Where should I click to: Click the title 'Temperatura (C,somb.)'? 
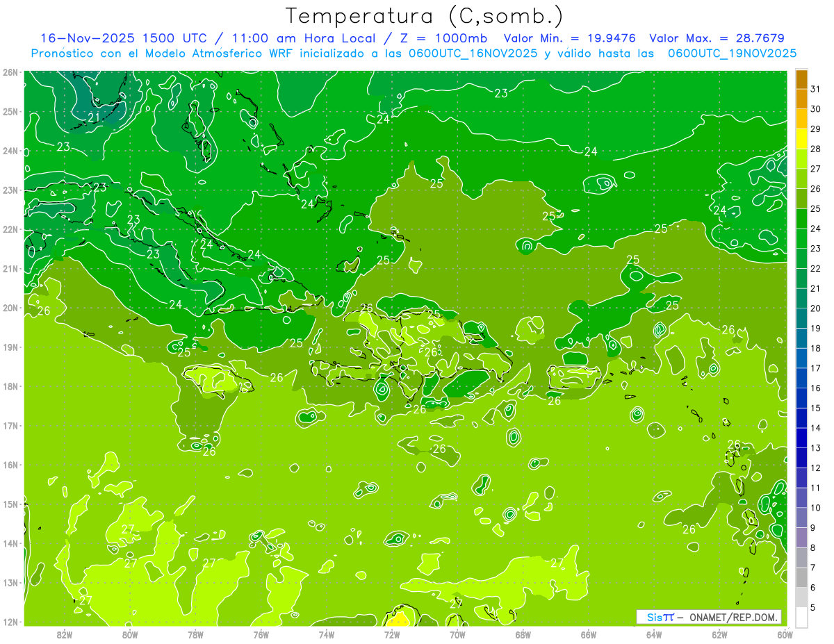coord(425,16)
